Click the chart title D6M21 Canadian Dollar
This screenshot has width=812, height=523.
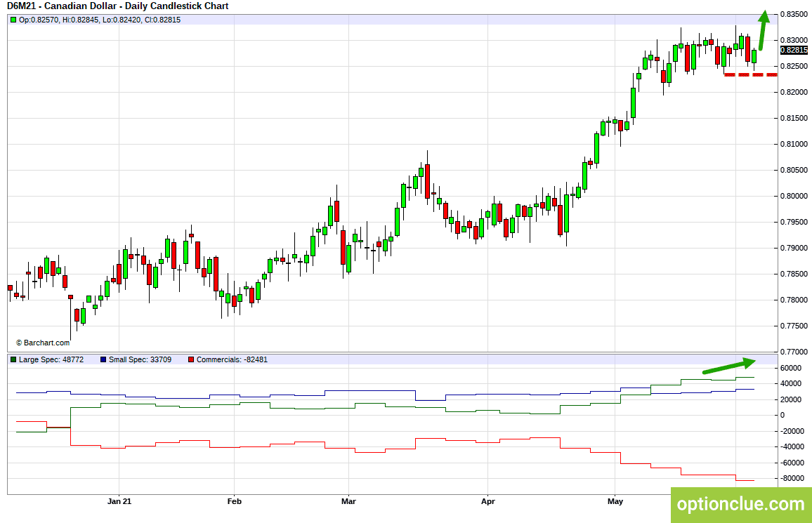pos(117,6)
